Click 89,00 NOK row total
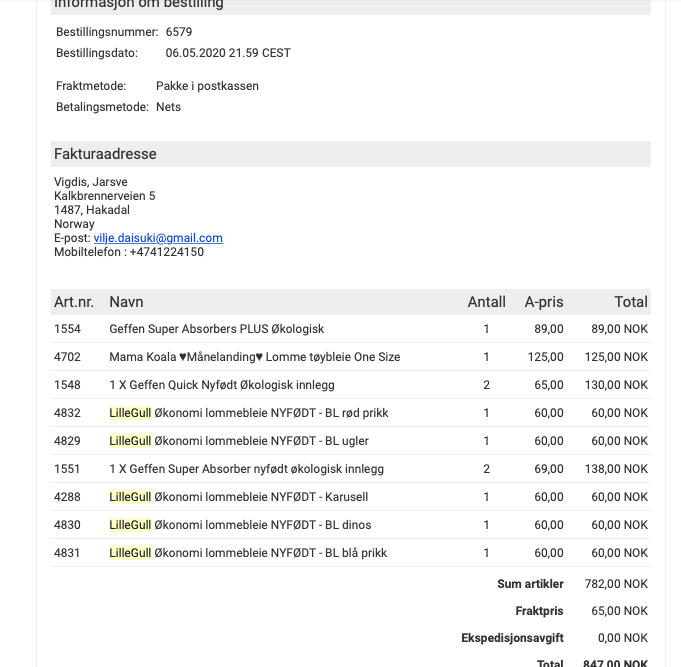This screenshot has height=667, width=681. point(619,329)
